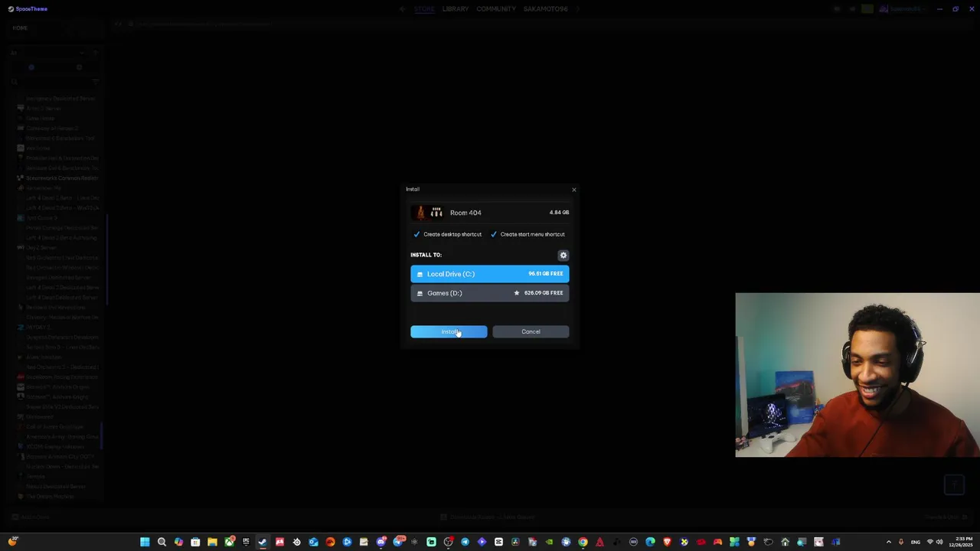980x551 pixels.
Task: Open the volume tray icon
Action: [939, 542]
